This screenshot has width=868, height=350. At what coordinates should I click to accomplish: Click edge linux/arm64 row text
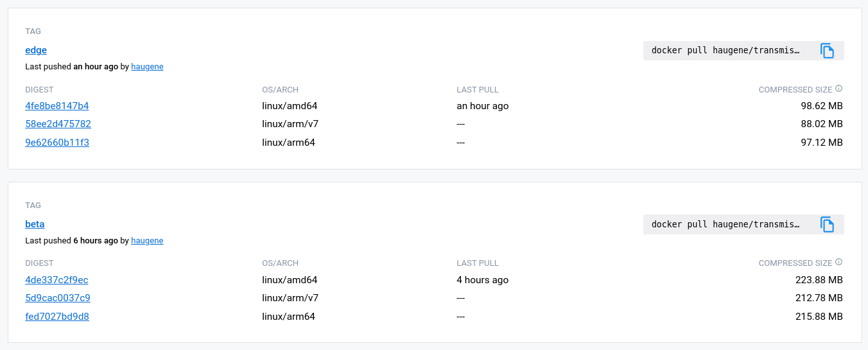[288, 143]
